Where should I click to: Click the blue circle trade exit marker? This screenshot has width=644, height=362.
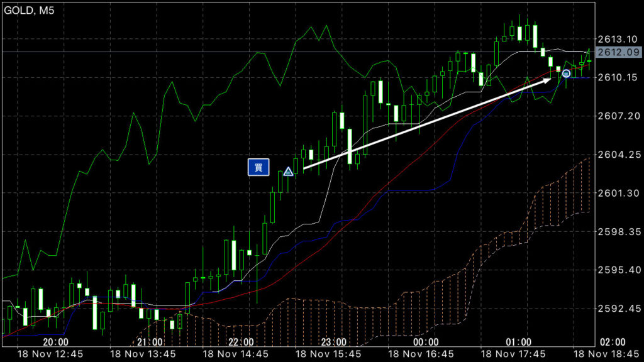(x=566, y=74)
